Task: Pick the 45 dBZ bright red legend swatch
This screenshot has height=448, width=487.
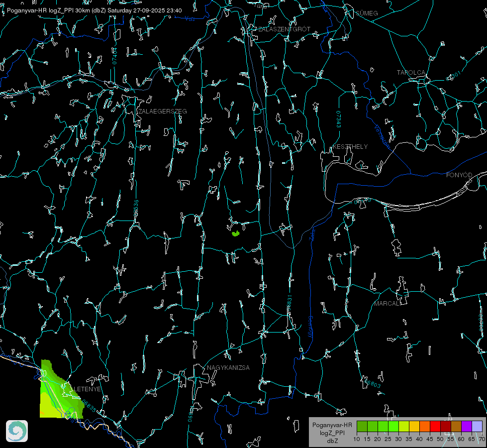Action: coord(435,426)
